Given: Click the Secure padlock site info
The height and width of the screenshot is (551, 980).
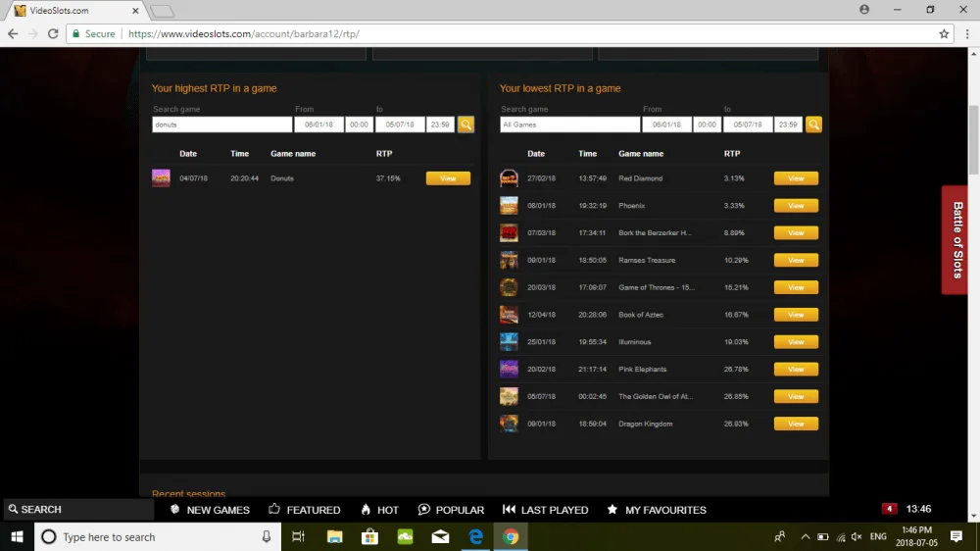Looking at the screenshot, I should click(x=94, y=33).
